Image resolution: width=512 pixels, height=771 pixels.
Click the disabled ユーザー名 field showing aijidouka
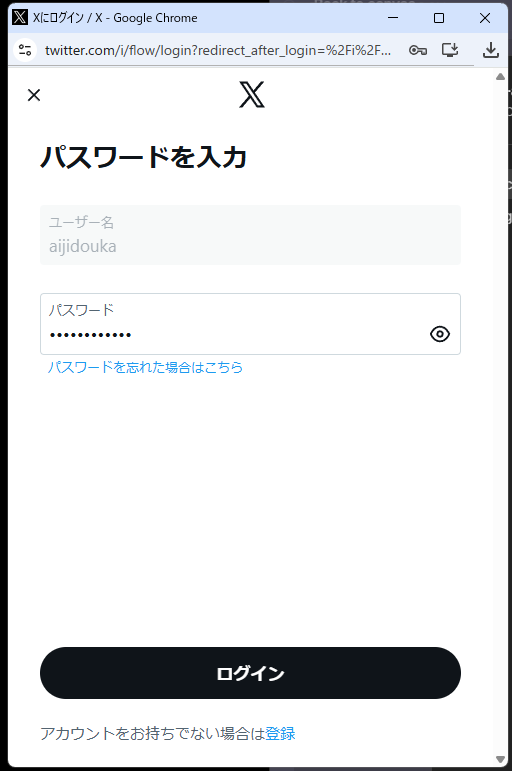[250, 235]
